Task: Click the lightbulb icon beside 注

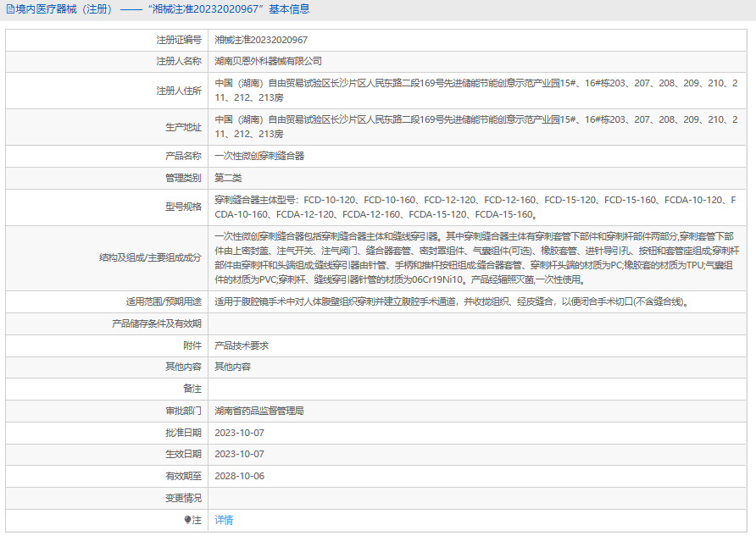Action: click(x=187, y=520)
